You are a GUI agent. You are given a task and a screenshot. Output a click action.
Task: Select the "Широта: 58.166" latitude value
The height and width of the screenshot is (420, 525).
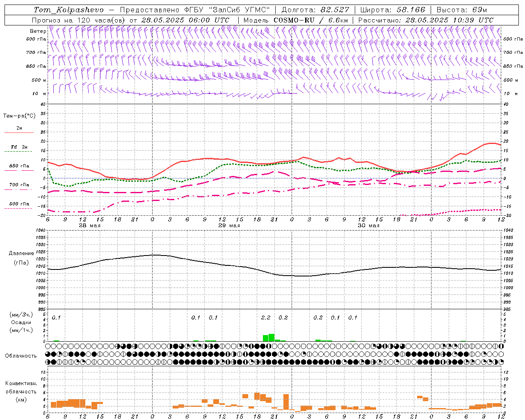pos(393,9)
